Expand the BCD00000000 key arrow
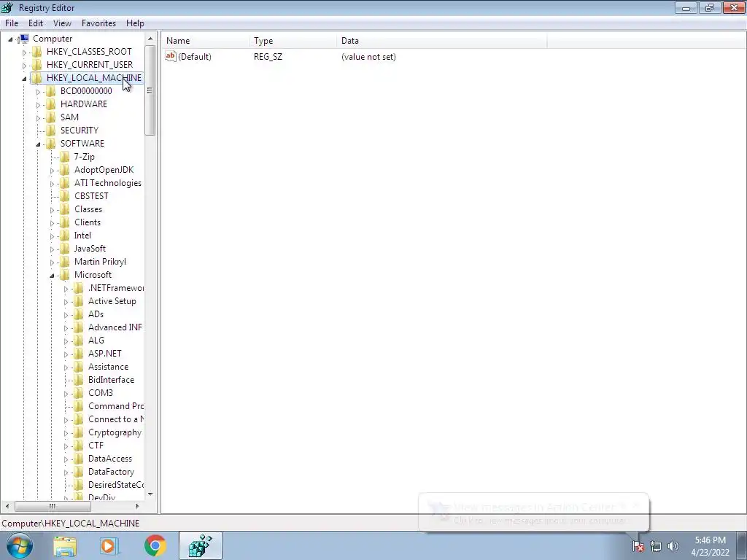This screenshot has height=560, width=747. click(x=38, y=92)
